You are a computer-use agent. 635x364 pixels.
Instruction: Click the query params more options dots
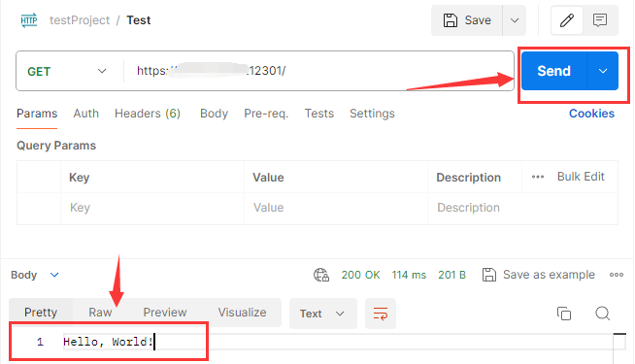coord(538,177)
